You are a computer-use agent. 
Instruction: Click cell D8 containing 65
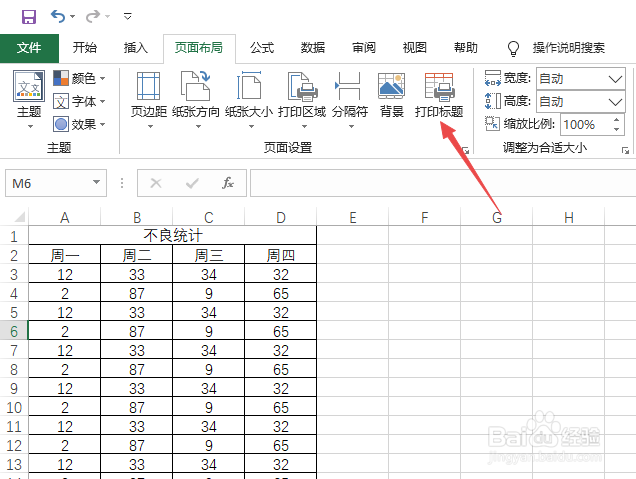pyautogui.click(x=281, y=369)
